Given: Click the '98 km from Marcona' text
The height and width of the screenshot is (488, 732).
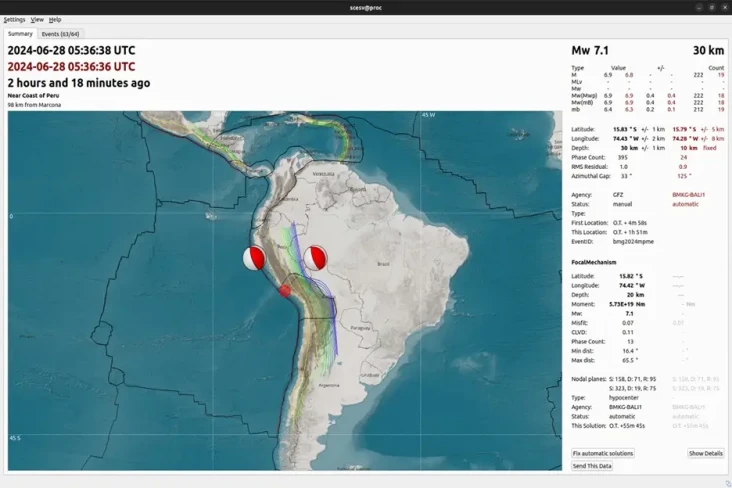Looking at the screenshot, I should point(34,105).
